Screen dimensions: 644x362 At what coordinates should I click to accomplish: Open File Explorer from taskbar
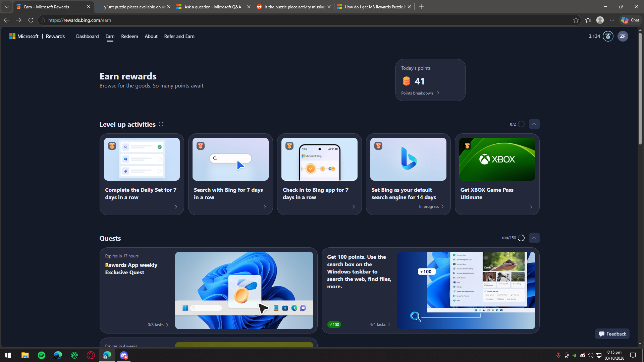tap(25, 355)
